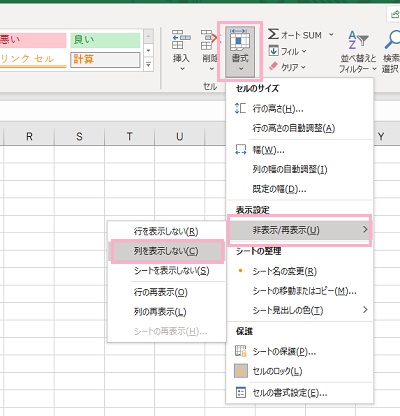
Task: Expand the cell styles gallery more button
Action: pos(149,65)
